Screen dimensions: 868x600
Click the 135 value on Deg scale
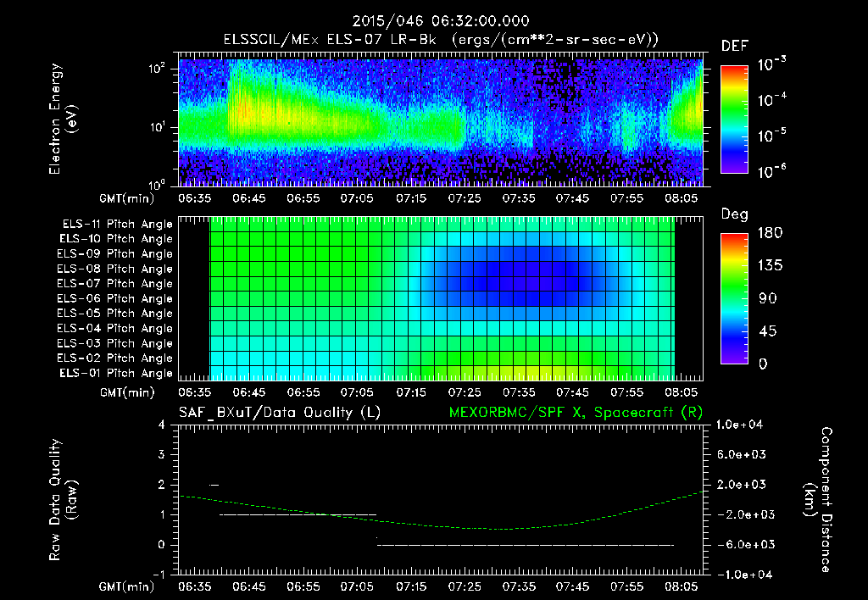(771, 266)
